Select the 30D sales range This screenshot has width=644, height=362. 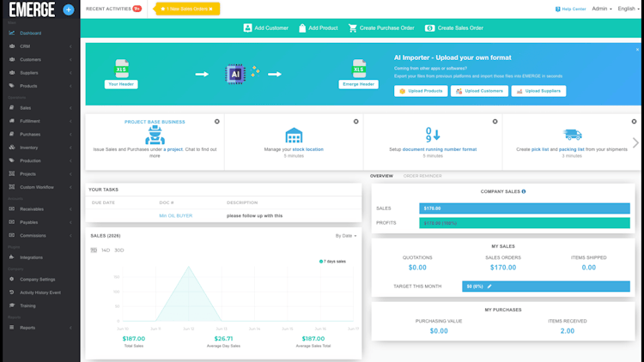point(119,250)
